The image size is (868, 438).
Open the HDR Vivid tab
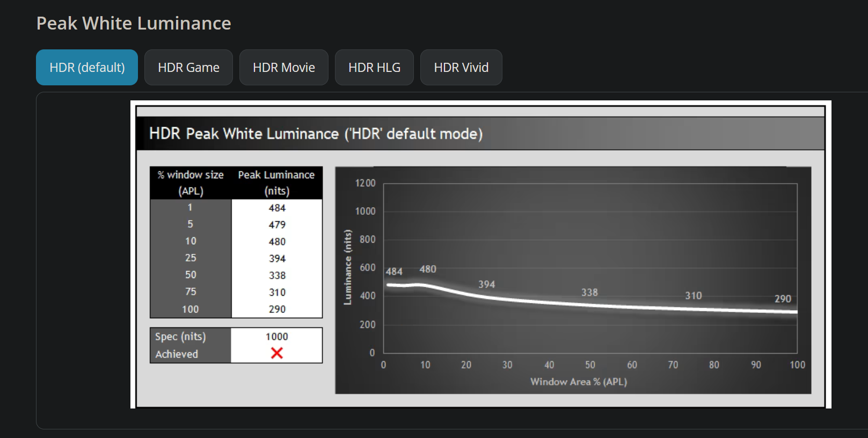coord(461,68)
